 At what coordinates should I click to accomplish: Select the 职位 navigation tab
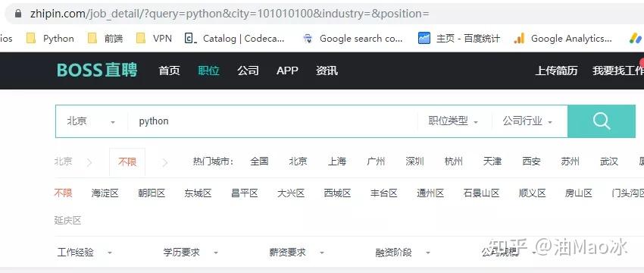pyautogui.click(x=208, y=71)
